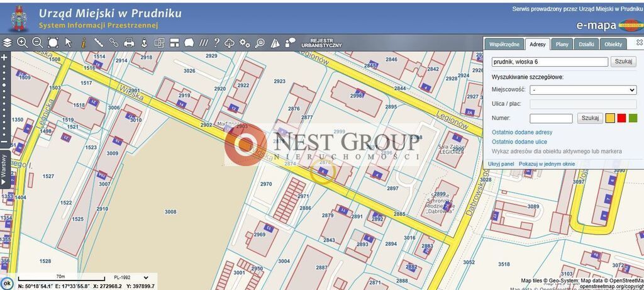This screenshot has height=290, width=644.
Task: Select the polygon shape tool
Action: click(189, 43)
